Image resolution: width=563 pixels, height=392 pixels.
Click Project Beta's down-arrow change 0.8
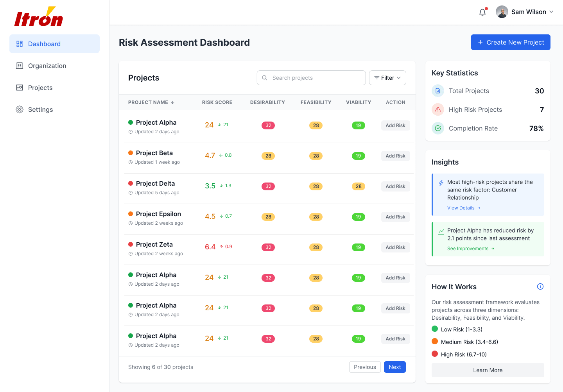(x=226, y=155)
